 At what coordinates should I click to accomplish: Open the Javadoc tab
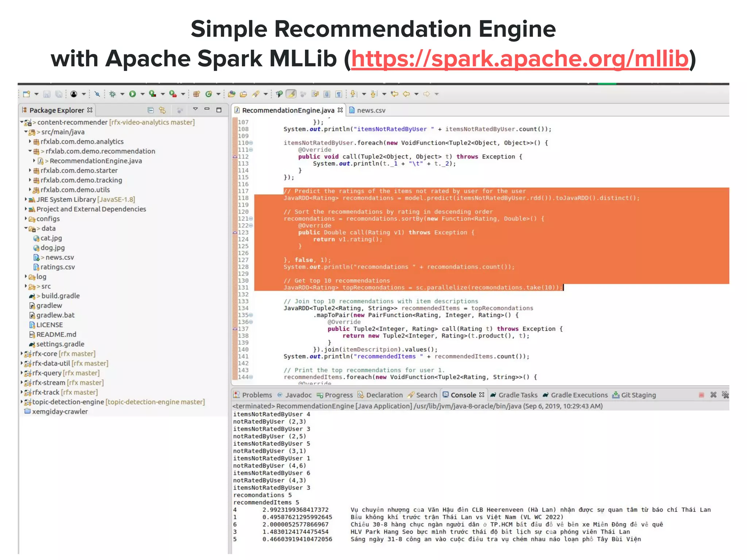(294, 395)
